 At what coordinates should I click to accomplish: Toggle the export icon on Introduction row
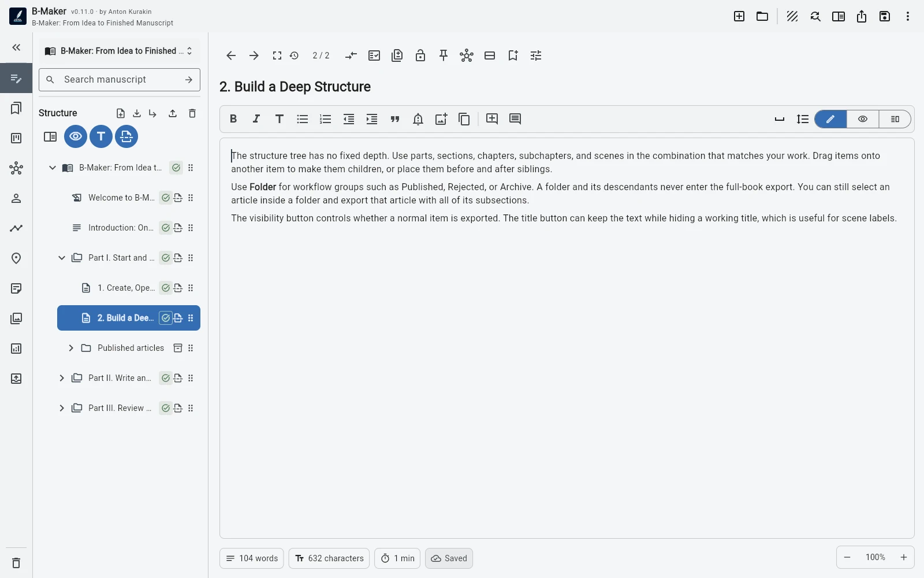coord(178,228)
